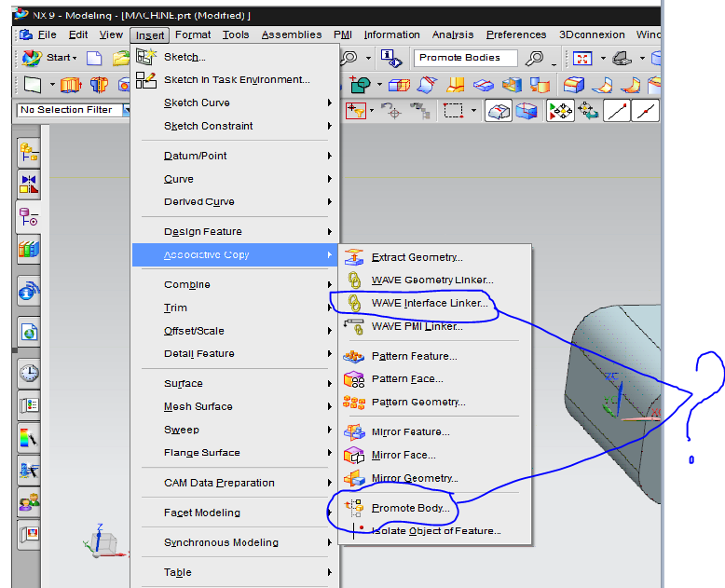Click the Mirror Geometry icon
The image size is (725, 588).
point(354,478)
